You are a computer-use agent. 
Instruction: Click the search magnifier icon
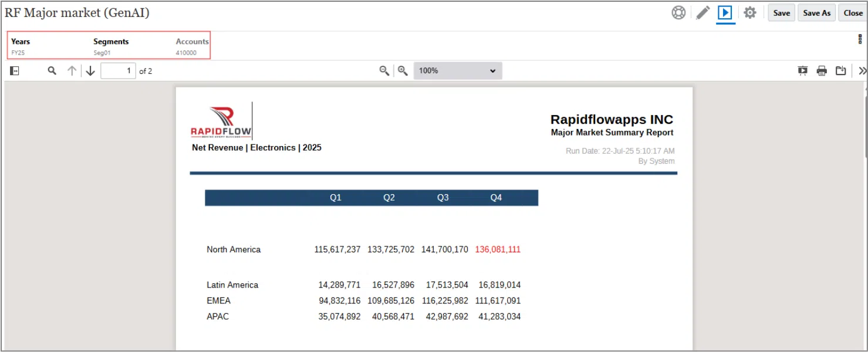[52, 71]
